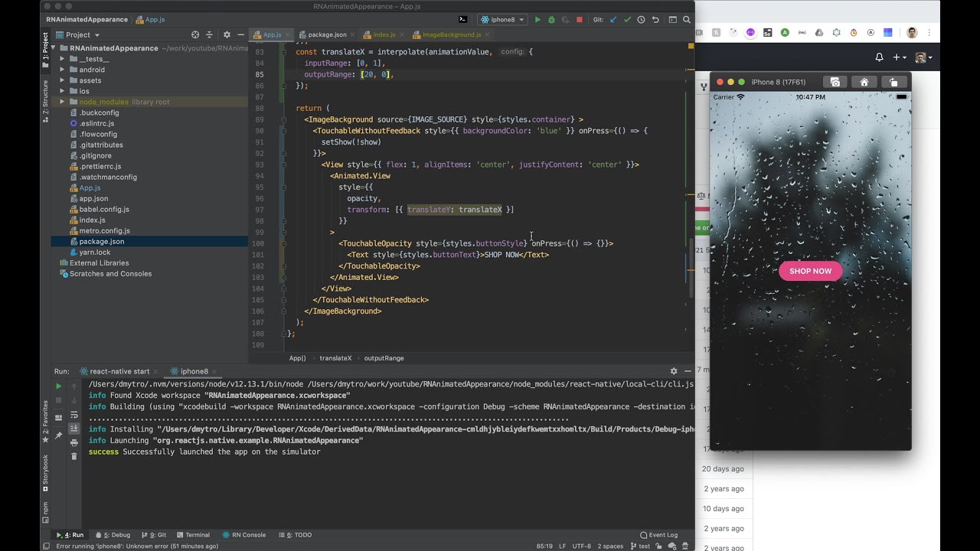Toggle soft-wrap in the Run console
This screenshot has width=980, height=551.
pos(74,415)
